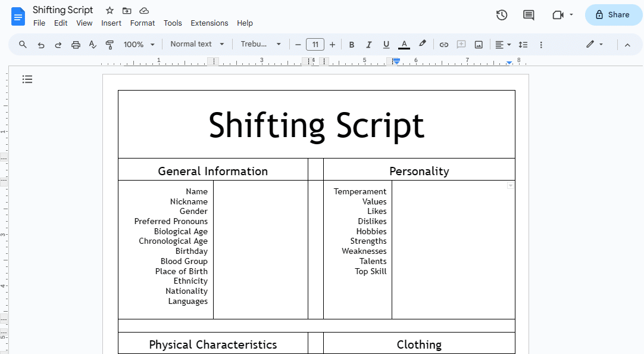Hide the menus with chevron

(627, 45)
